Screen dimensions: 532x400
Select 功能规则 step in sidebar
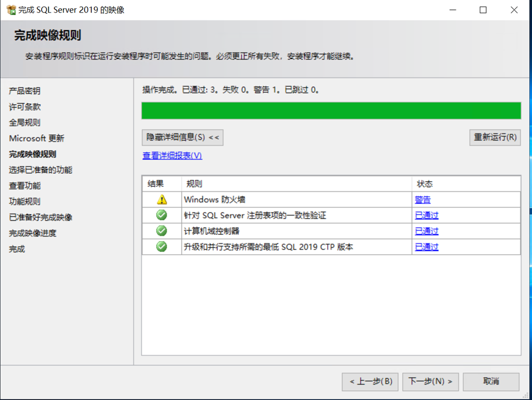pos(24,202)
